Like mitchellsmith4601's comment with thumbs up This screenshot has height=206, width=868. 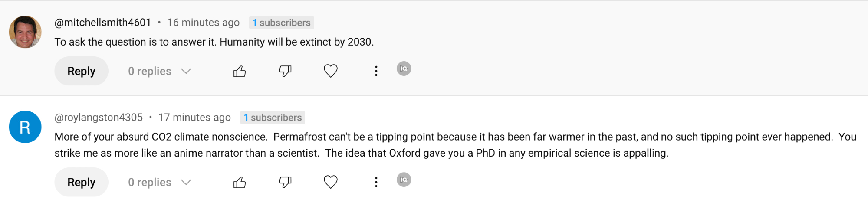pyautogui.click(x=240, y=71)
